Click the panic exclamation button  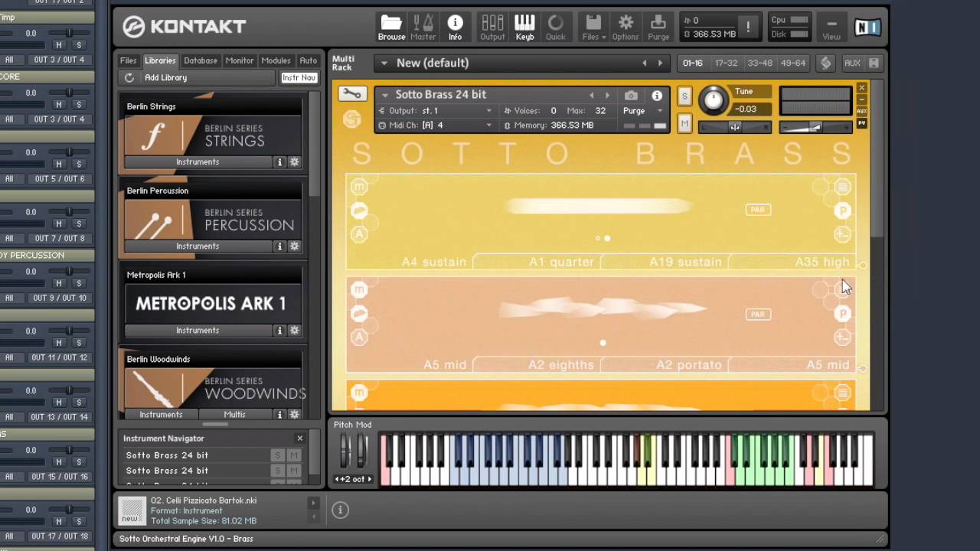point(748,28)
